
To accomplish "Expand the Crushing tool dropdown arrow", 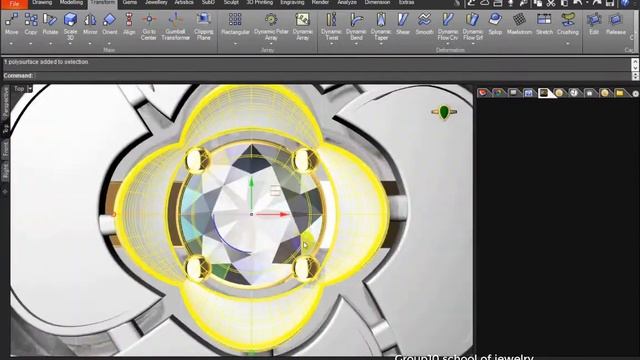I will pos(568,43).
